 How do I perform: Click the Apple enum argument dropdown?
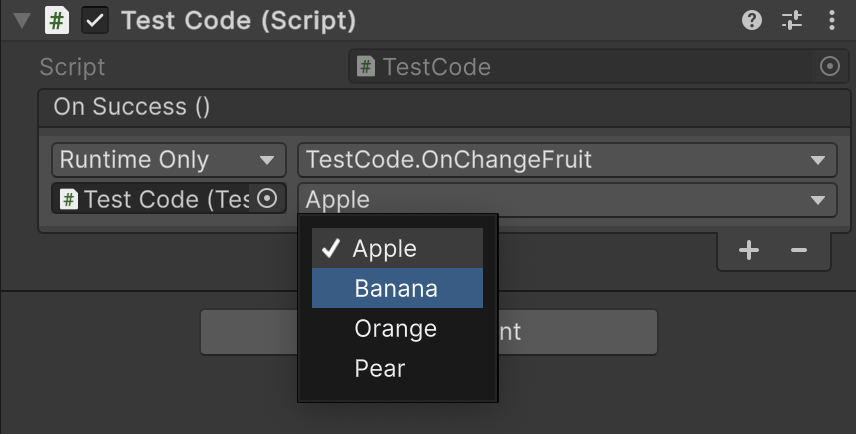click(566, 199)
